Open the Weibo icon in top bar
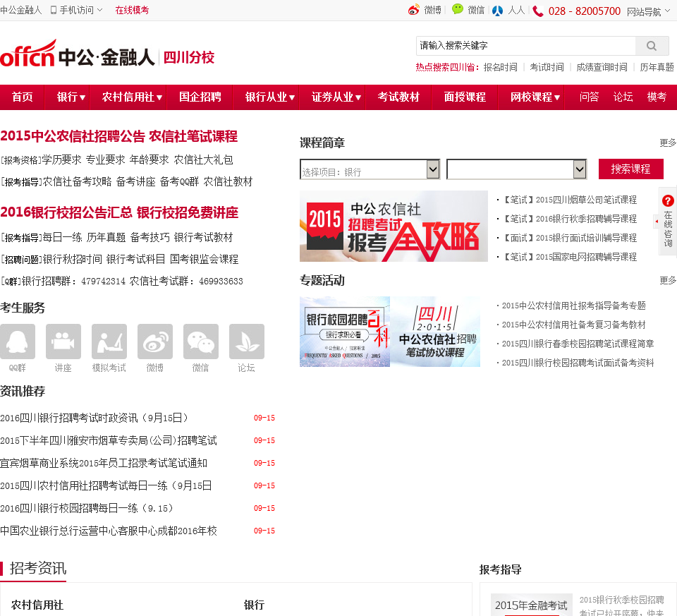The height and width of the screenshot is (616, 677). point(414,10)
